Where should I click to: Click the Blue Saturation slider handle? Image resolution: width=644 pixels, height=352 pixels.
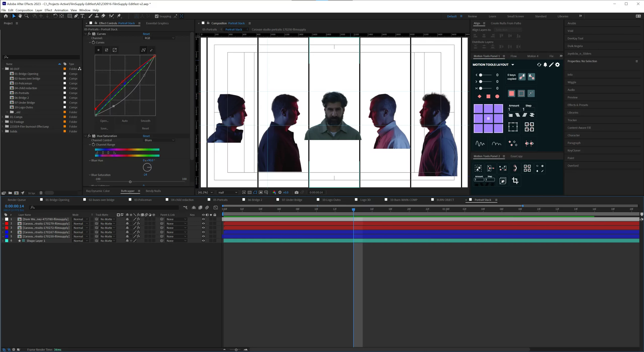point(130,182)
